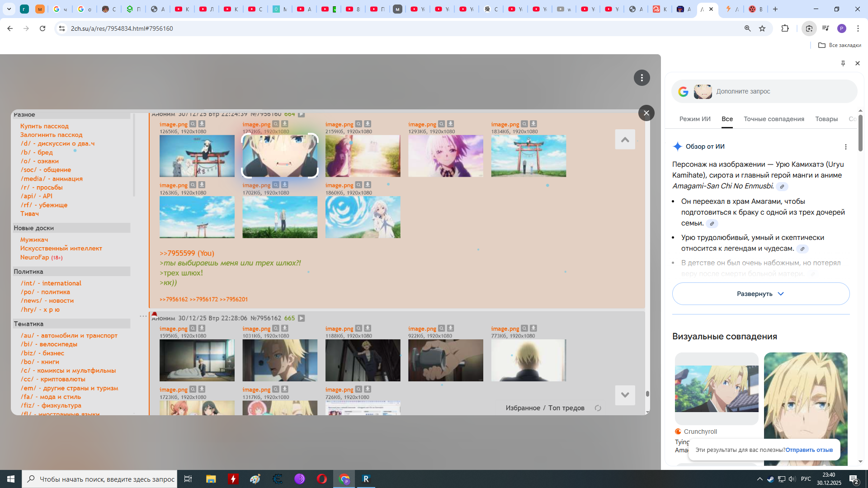Show hidden system tray icons
This screenshot has width=868, height=488.
[759, 479]
